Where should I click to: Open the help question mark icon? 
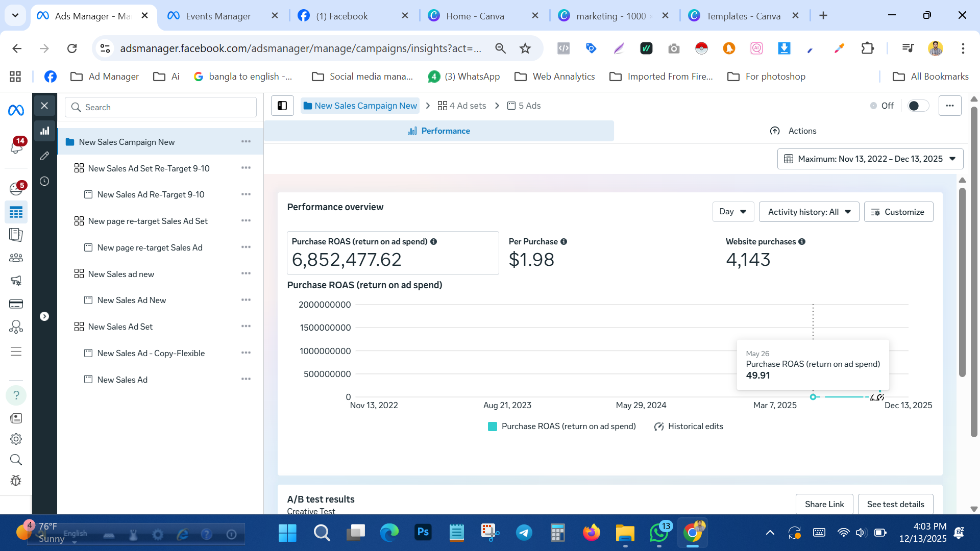(16, 395)
